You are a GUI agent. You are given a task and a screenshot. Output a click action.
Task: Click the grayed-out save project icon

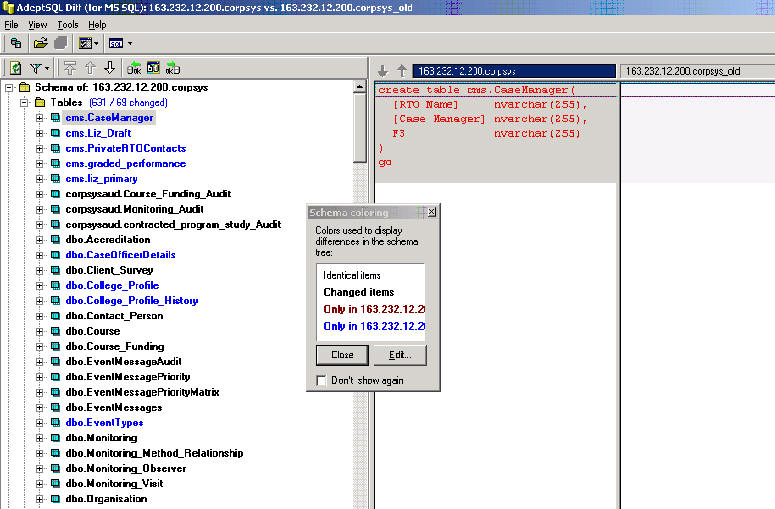pyautogui.click(x=60, y=43)
